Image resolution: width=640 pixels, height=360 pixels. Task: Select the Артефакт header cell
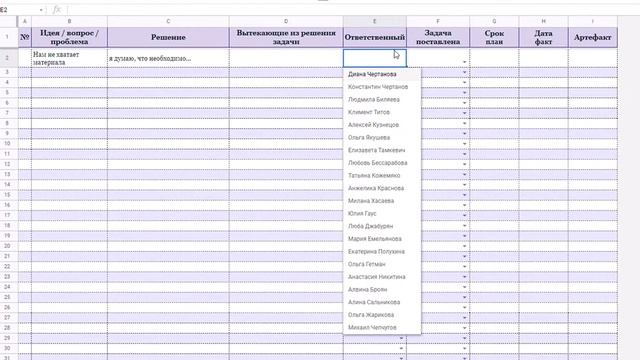click(593, 37)
